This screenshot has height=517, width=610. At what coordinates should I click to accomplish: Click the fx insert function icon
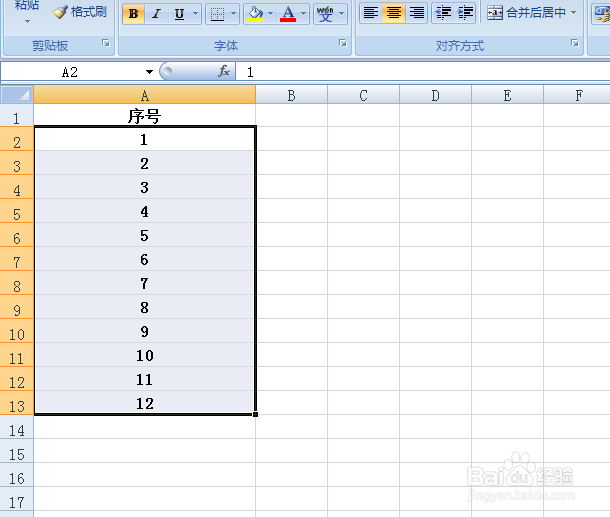point(224,71)
